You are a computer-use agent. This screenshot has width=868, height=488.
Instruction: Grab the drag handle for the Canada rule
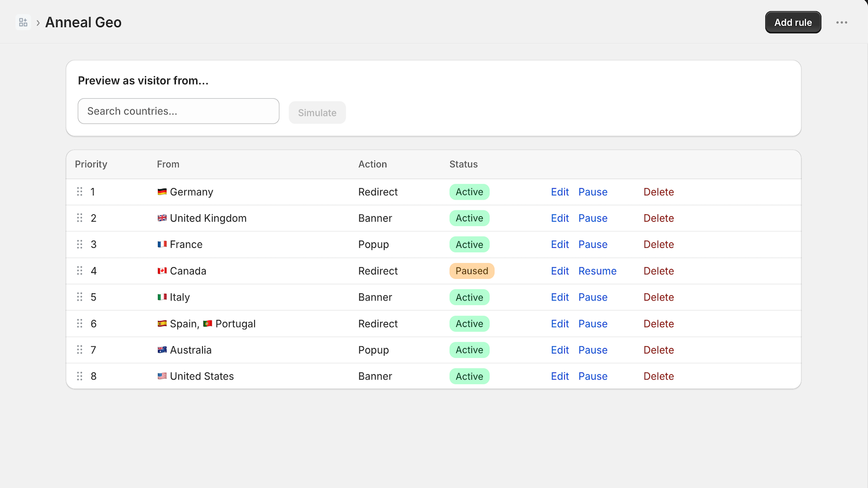[80, 271]
